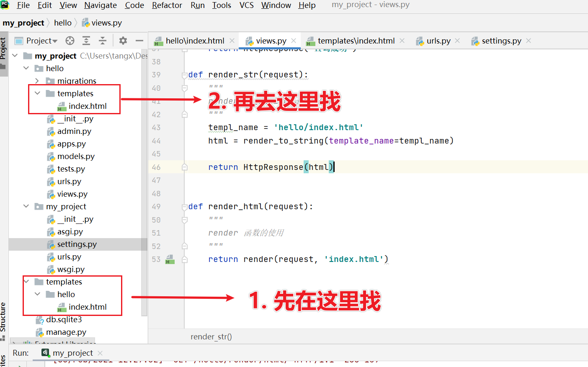
Task: Select apps.py in the project tree
Action: (72, 144)
